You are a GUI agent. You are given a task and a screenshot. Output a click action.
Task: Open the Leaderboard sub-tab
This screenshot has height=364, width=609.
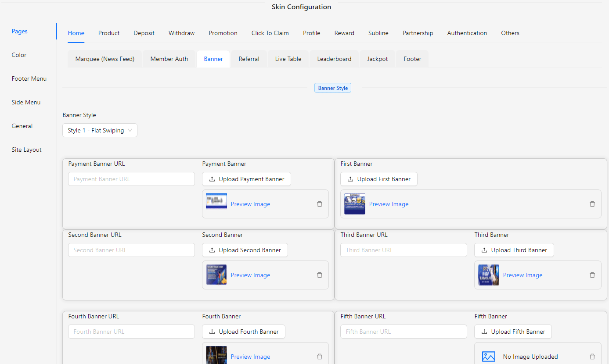point(334,59)
